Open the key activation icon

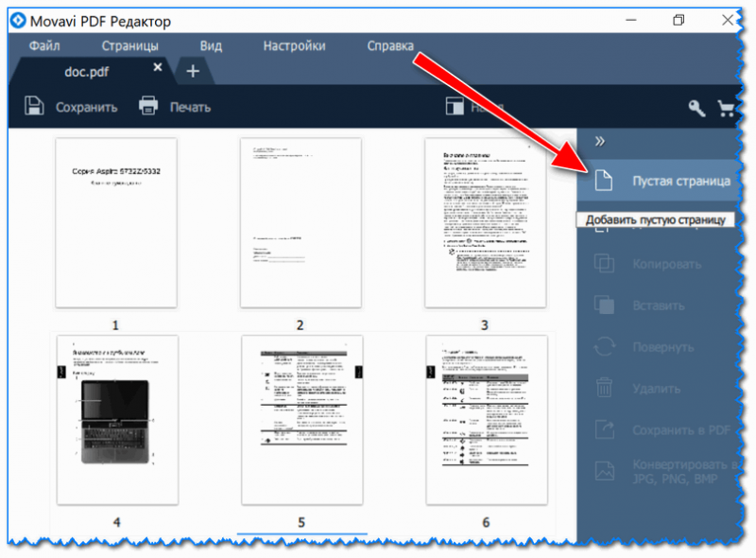click(x=696, y=108)
